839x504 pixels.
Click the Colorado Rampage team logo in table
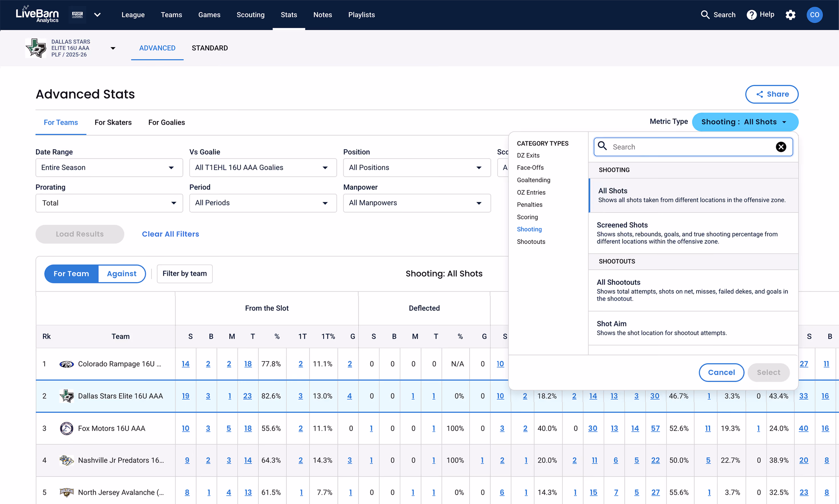(x=66, y=364)
